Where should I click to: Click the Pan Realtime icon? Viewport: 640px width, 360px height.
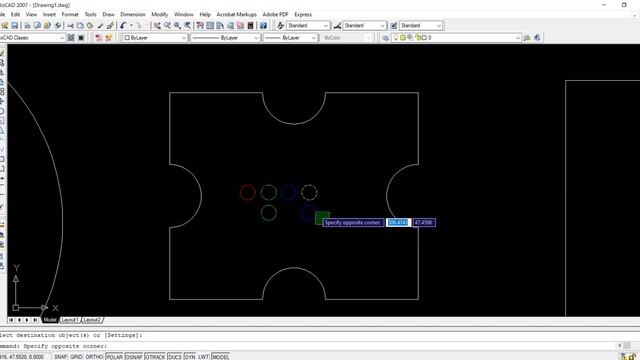point(157,26)
